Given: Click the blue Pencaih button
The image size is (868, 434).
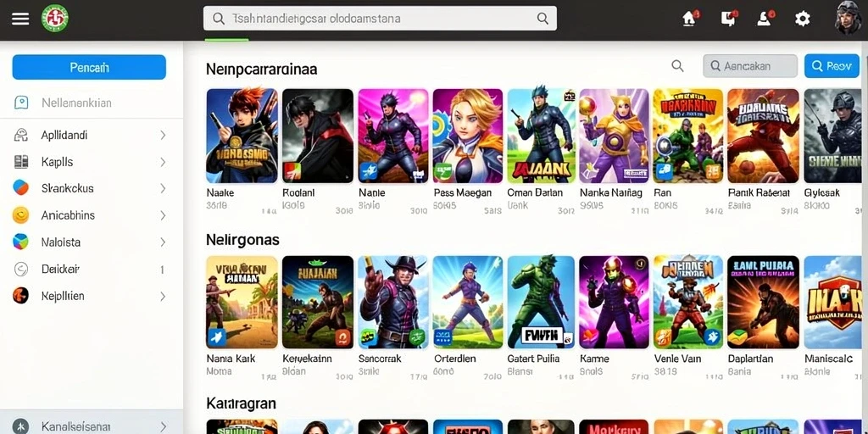Looking at the screenshot, I should pyautogui.click(x=89, y=67).
